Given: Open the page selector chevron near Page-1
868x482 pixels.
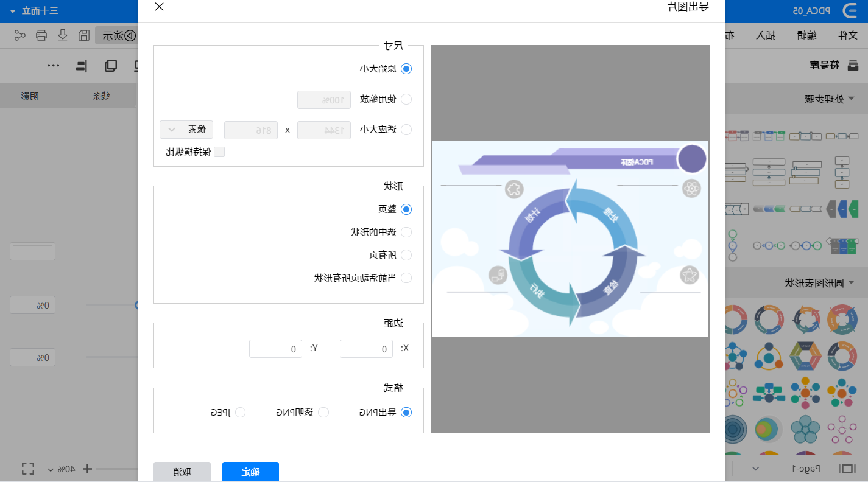Looking at the screenshot, I should pyautogui.click(x=756, y=468).
